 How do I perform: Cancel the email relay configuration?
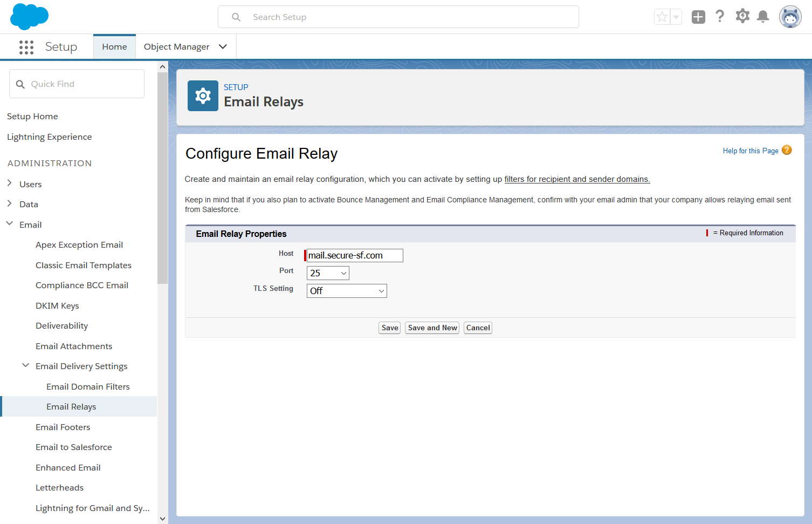478,328
